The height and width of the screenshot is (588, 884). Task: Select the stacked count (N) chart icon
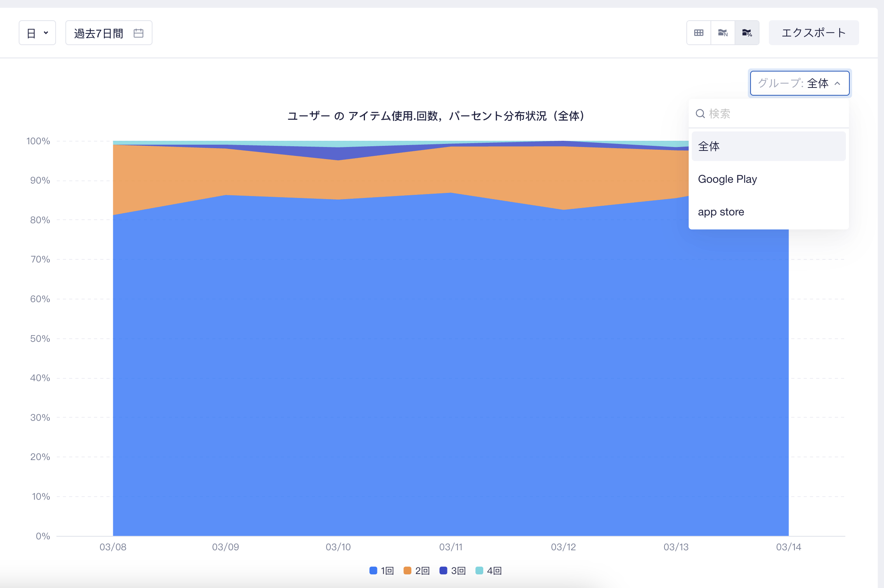point(723,33)
